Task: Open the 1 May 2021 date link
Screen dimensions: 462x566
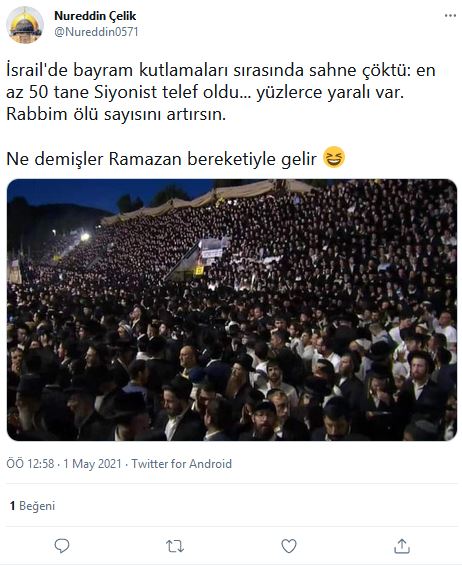Action: point(92,463)
